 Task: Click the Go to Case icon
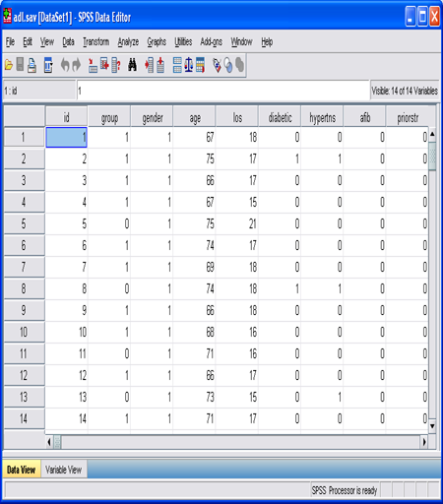coord(93,65)
